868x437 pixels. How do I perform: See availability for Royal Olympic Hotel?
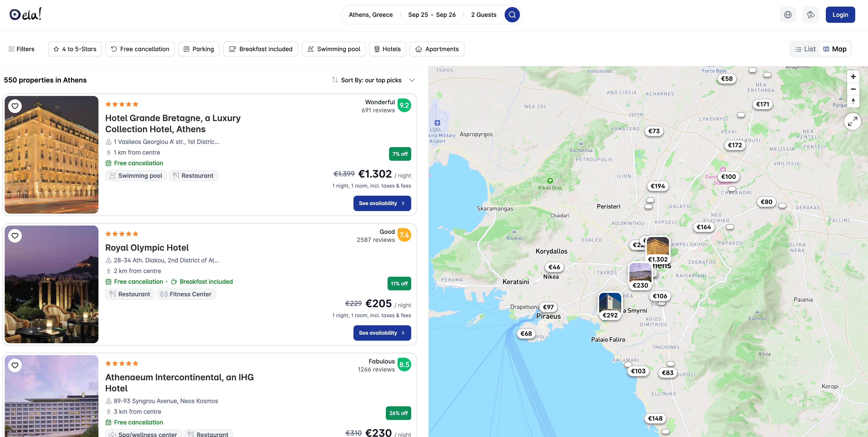click(x=382, y=333)
